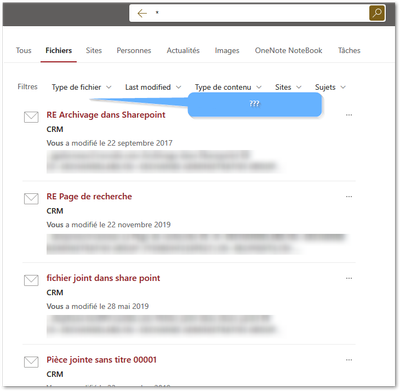Image resolution: width=400 pixels, height=391 pixels.
Task: Click the search magnifier button
Action: (377, 13)
